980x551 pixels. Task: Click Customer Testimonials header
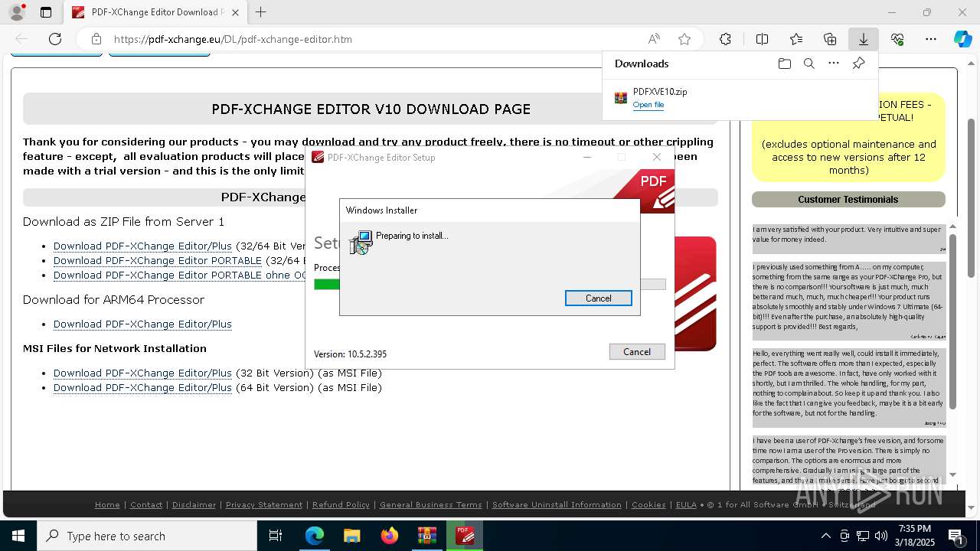coord(848,200)
